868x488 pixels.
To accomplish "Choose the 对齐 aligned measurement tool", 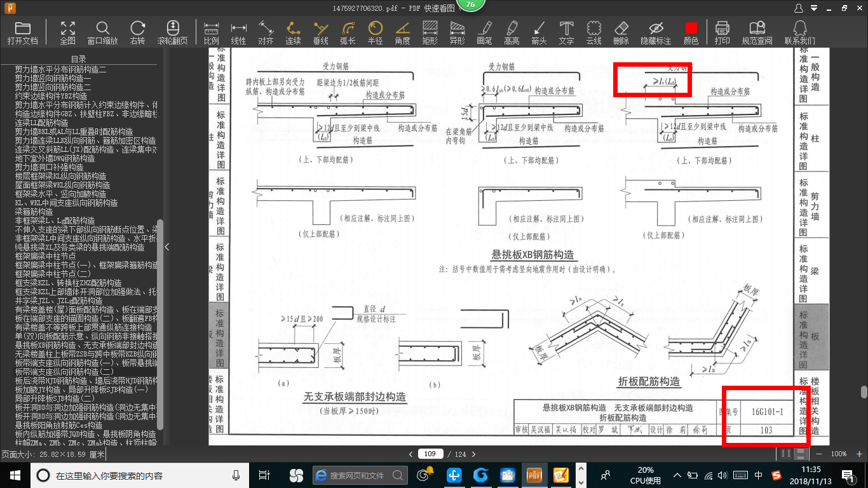I will [x=266, y=32].
